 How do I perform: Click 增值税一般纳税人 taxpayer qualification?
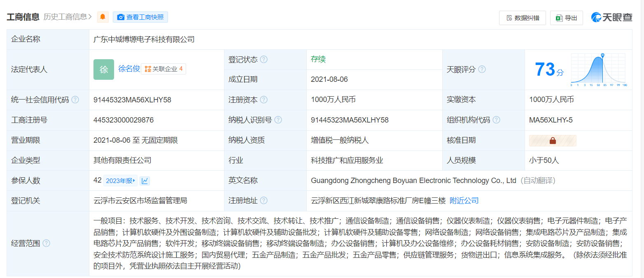340,140
